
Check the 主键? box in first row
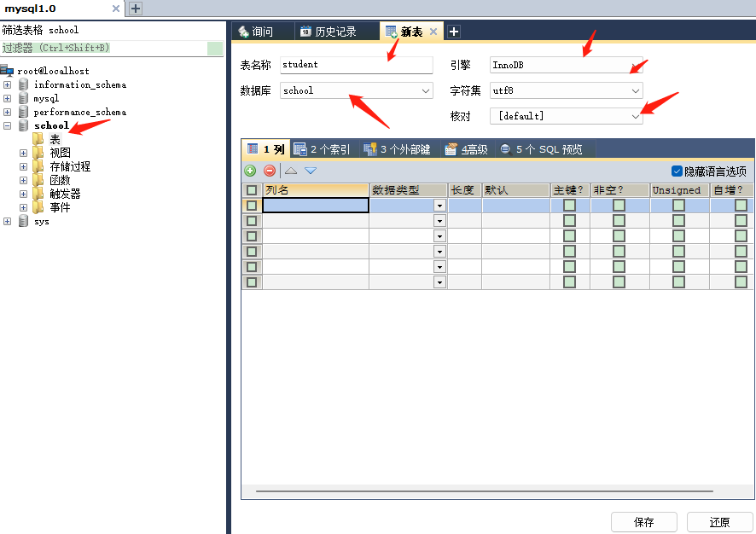pos(569,205)
